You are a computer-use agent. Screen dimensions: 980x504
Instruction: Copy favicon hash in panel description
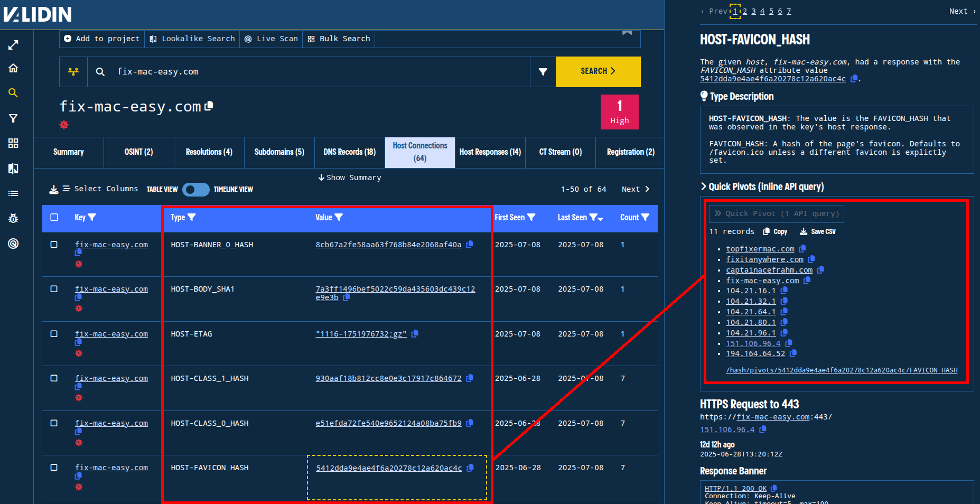(x=854, y=79)
